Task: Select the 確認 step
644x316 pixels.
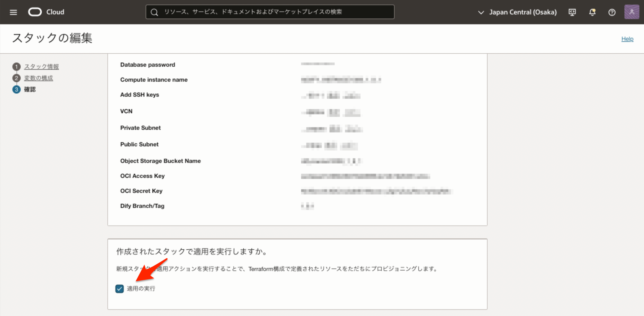Action: coord(30,89)
